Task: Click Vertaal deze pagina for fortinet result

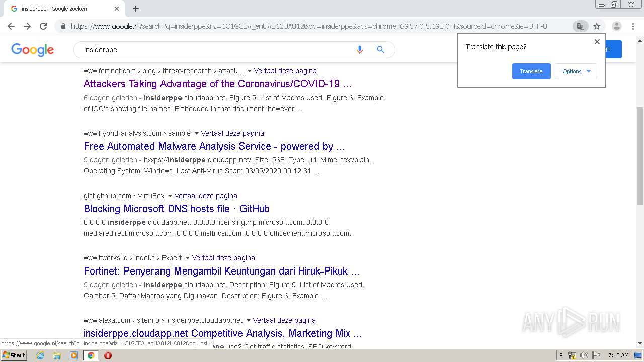Action: click(x=285, y=71)
